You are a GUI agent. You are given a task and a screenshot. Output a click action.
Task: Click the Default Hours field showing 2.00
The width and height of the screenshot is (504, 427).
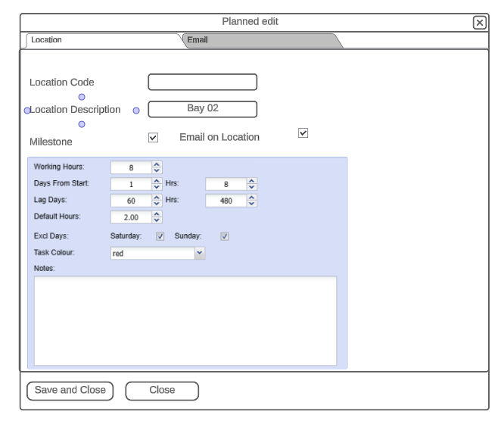(131, 217)
